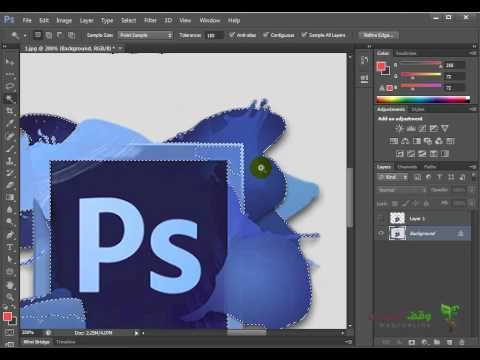Select the Move tool
This screenshot has width=480, height=360.
[9, 61]
